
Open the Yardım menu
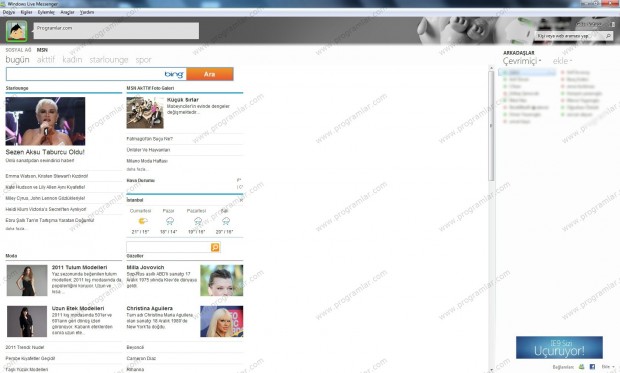[87, 12]
